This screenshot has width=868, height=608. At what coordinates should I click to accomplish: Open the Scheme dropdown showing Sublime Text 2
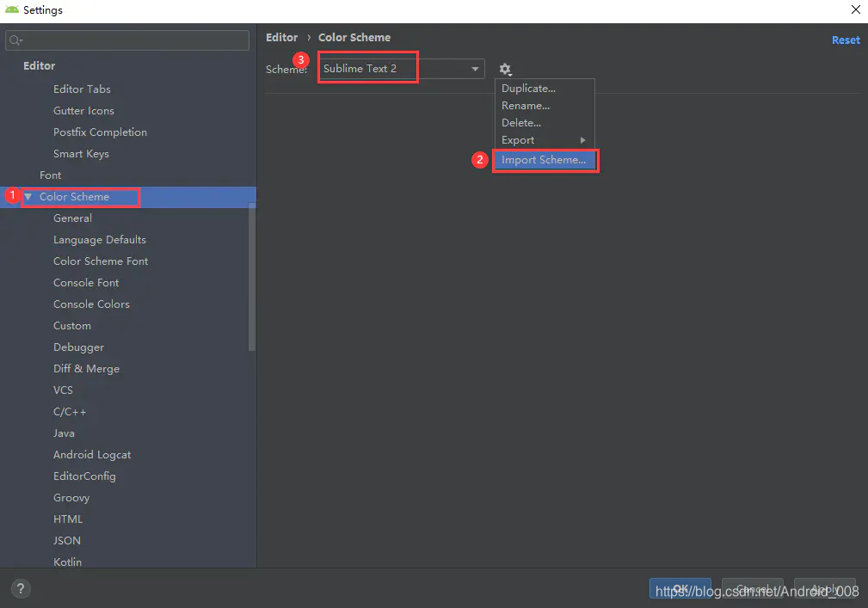pyautogui.click(x=401, y=69)
